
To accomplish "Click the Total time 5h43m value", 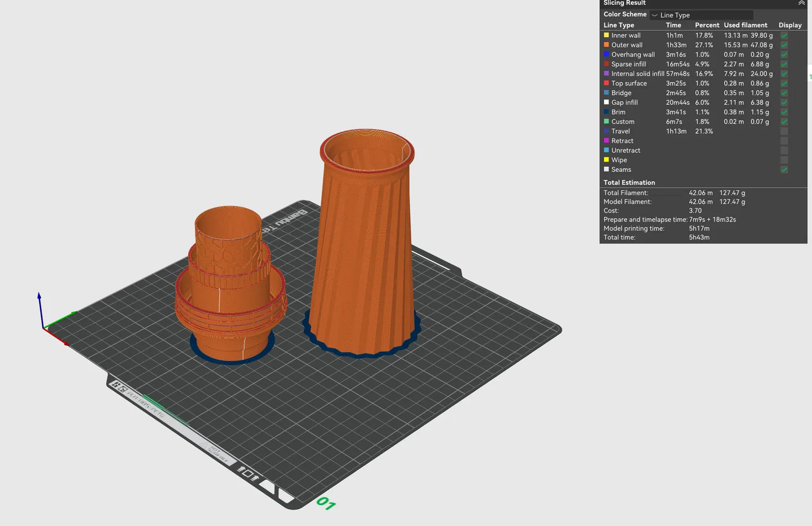I will [x=699, y=237].
